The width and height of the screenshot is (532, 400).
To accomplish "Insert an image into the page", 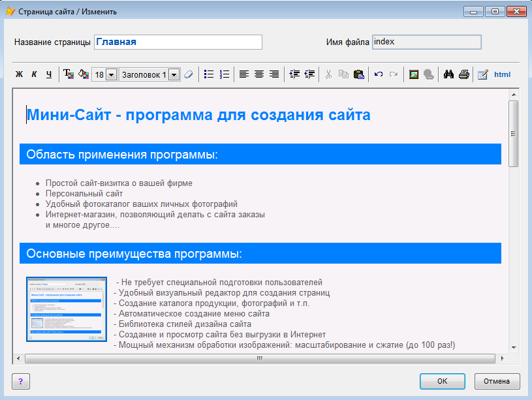I will 414,74.
